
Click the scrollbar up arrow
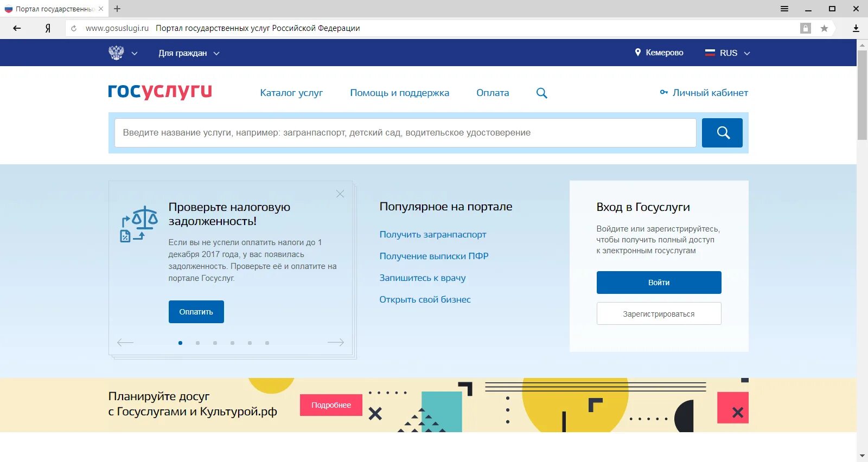click(x=862, y=45)
